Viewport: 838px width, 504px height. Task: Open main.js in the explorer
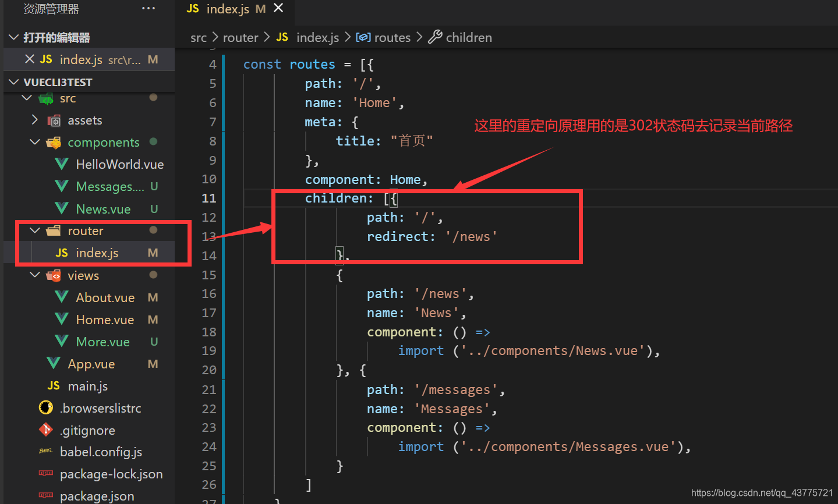pos(87,386)
